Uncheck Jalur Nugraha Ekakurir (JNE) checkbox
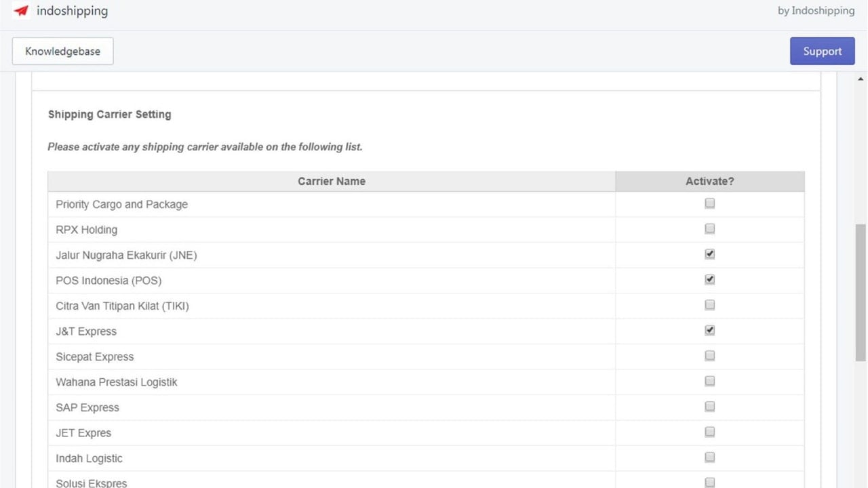The image size is (868, 488). (x=709, y=254)
